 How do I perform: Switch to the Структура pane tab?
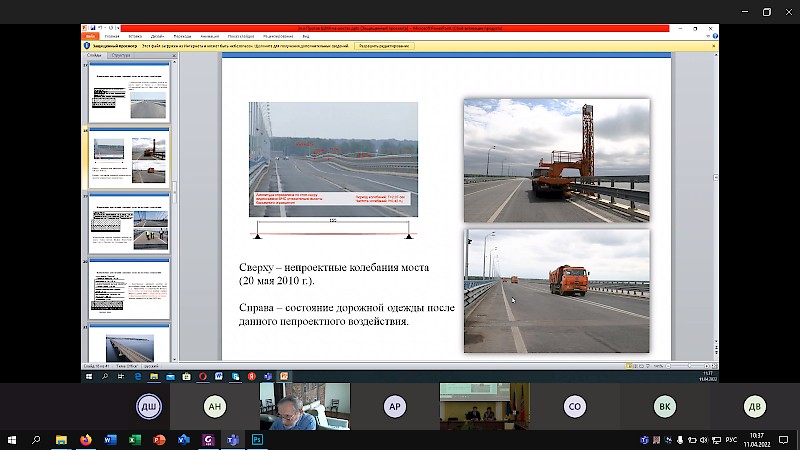pyautogui.click(x=121, y=55)
